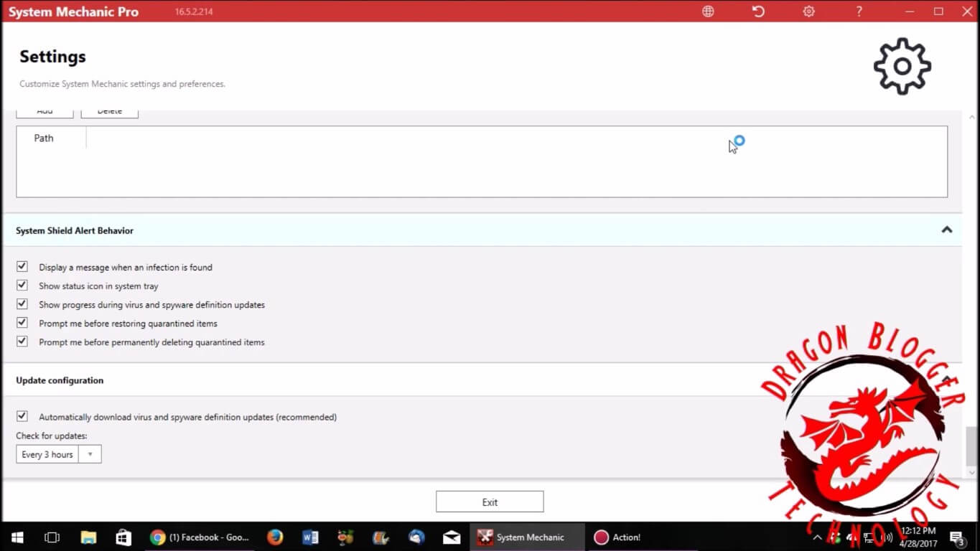Click the globe icon in title bar
Viewport: 980px width, 551px height.
[x=708, y=11]
